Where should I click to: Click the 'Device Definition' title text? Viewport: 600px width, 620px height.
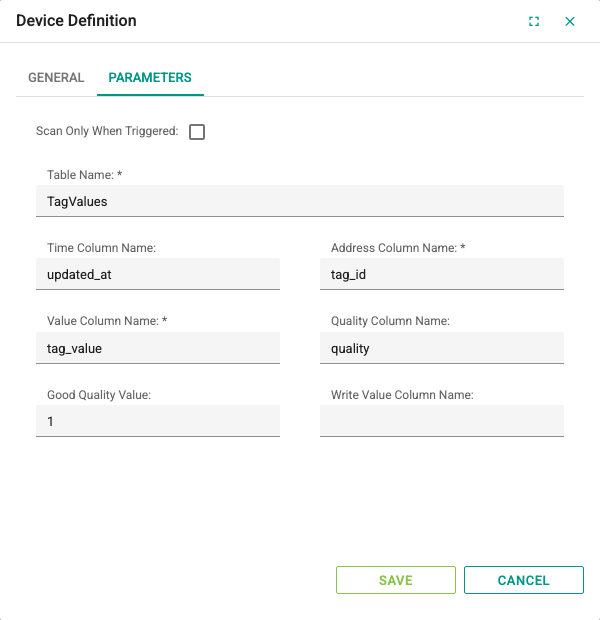[x=76, y=21]
